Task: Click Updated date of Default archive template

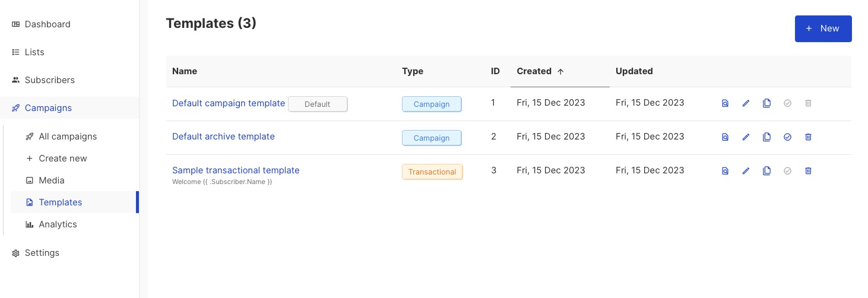Action: [x=650, y=137]
